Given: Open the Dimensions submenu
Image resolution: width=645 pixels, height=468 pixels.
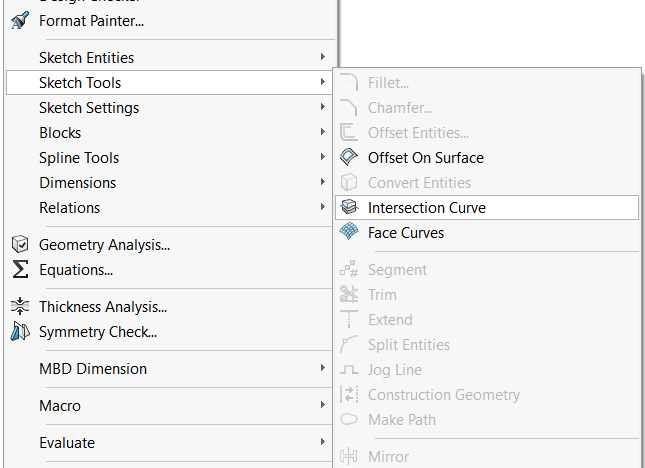Looking at the screenshot, I should (77, 183).
